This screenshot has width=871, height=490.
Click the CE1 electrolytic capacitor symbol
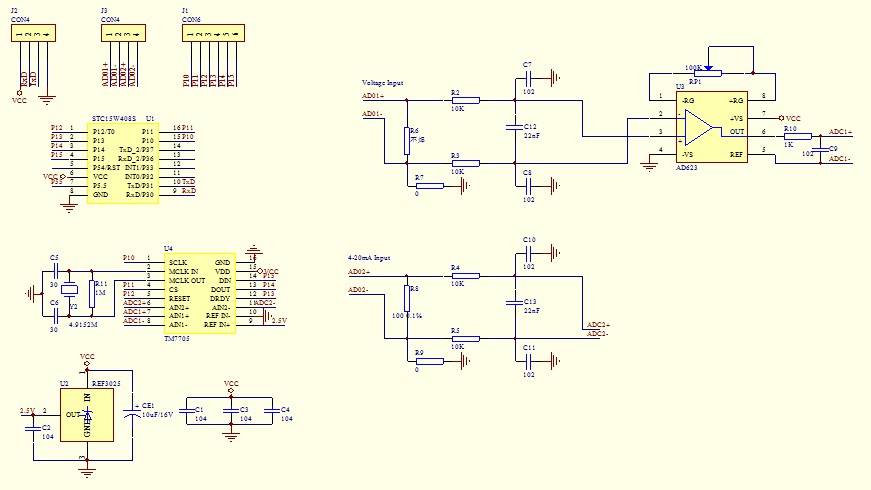[x=132, y=414]
